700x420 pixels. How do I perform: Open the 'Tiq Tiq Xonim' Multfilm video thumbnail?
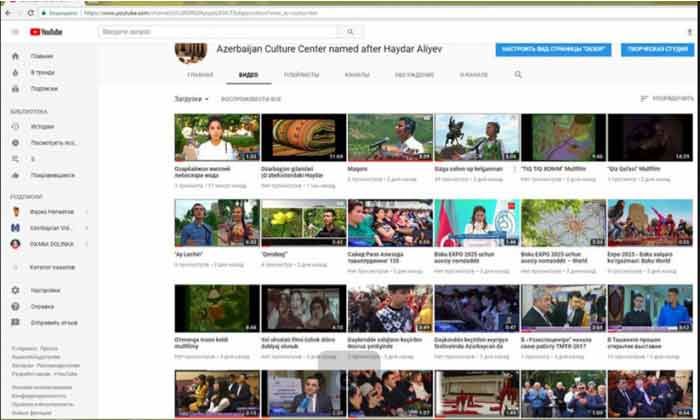coord(563,137)
